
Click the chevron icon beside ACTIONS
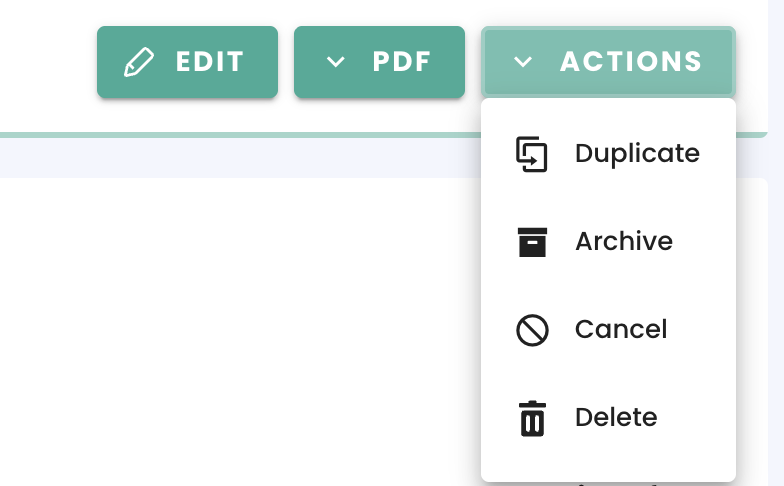[x=522, y=62]
